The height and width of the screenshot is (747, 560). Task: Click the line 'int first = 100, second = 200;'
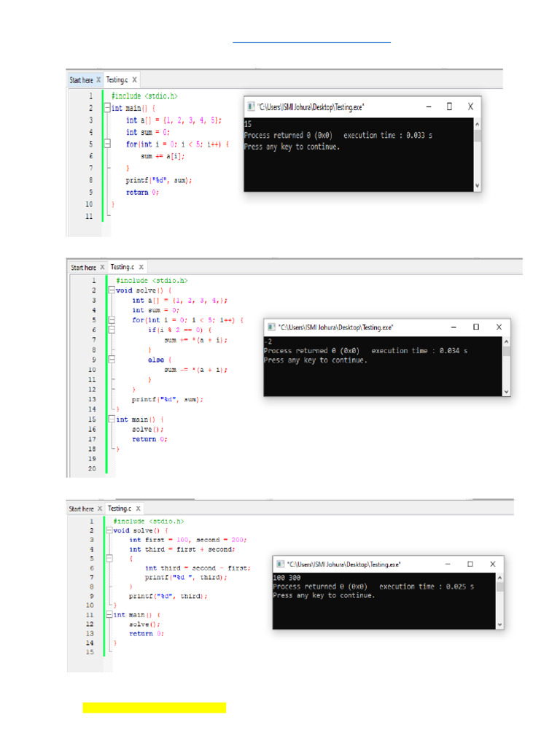187,540
